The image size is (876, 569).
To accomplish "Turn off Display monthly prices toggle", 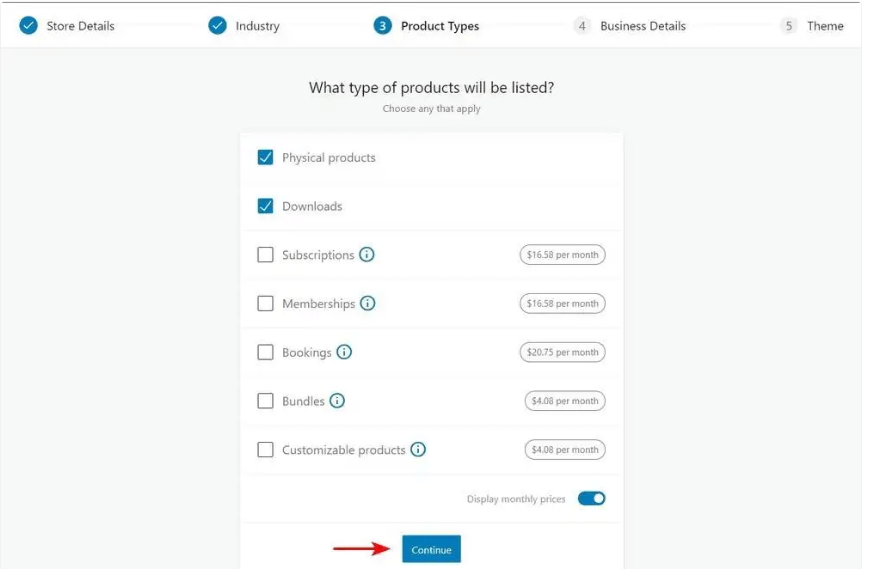I will [592, 498].
